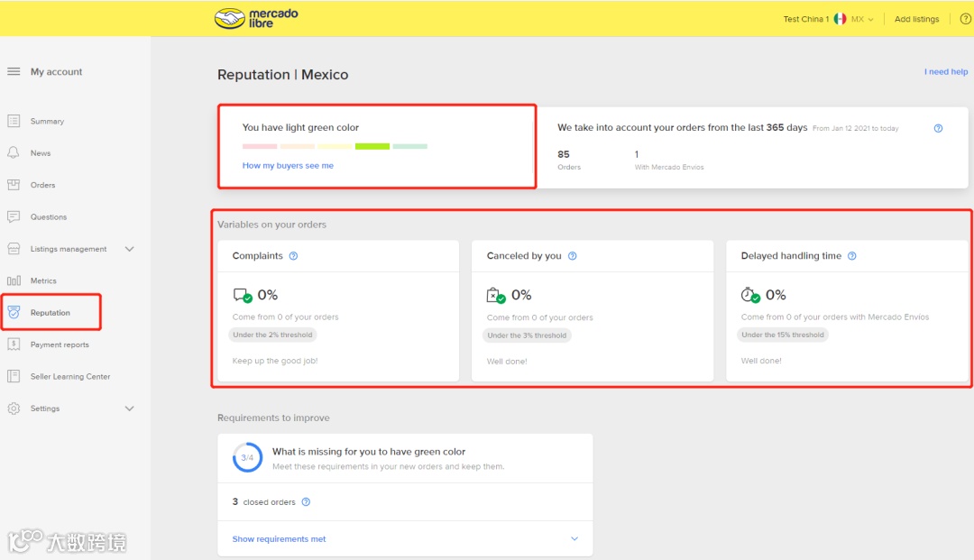Open the hamburger menu beside My account
Image resolution: width=974 pixels, height=560 pixels.
(14, 71)
